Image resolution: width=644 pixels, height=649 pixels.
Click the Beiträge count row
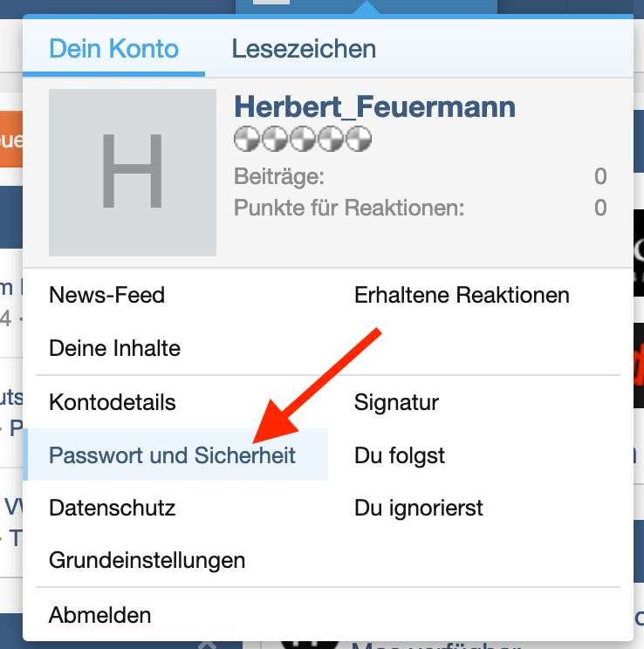[x=419, y=176]
